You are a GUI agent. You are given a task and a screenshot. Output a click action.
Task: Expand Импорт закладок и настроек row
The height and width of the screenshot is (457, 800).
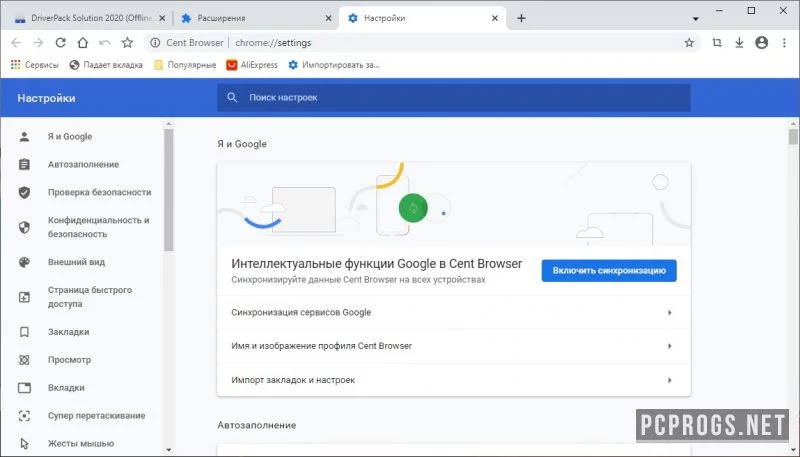(454, 380)
